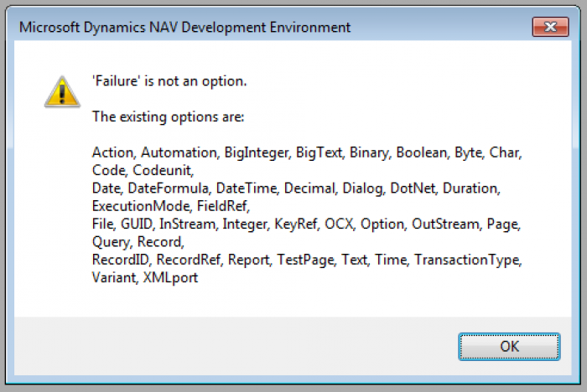Image resolution: width=587 pixels, height=392 pixels.
Task: Click the XMLport word ending the list
Action: coord(171,277)
